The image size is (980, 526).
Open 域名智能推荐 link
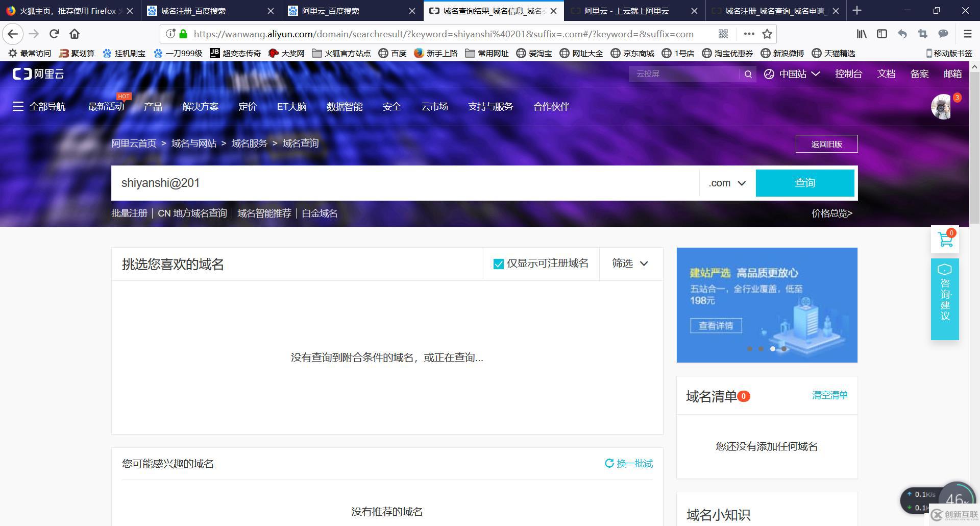coord(264,213)
